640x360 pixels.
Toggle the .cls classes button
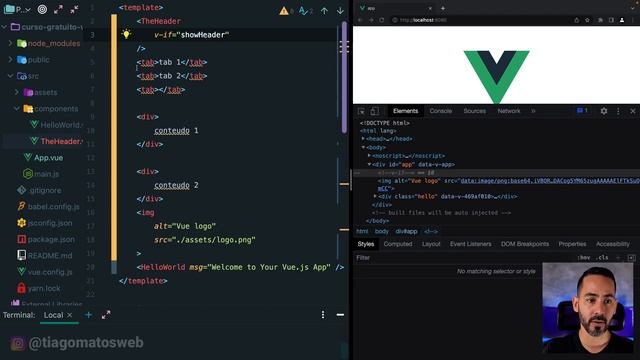602,258
